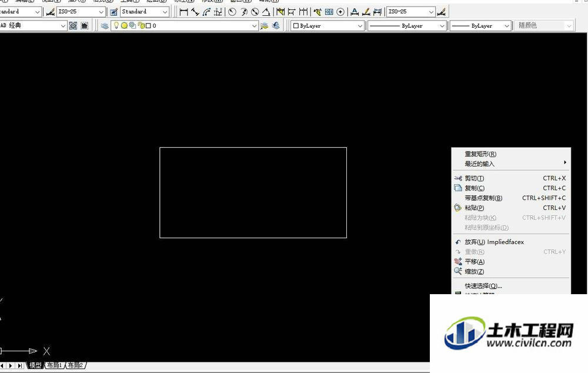Click the Dimension Edit icon
588x373 pixels.
[x=355, y=12]
